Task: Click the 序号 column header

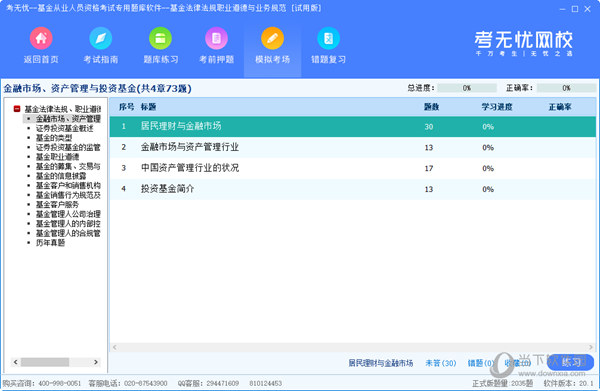Action: (126, 107)
